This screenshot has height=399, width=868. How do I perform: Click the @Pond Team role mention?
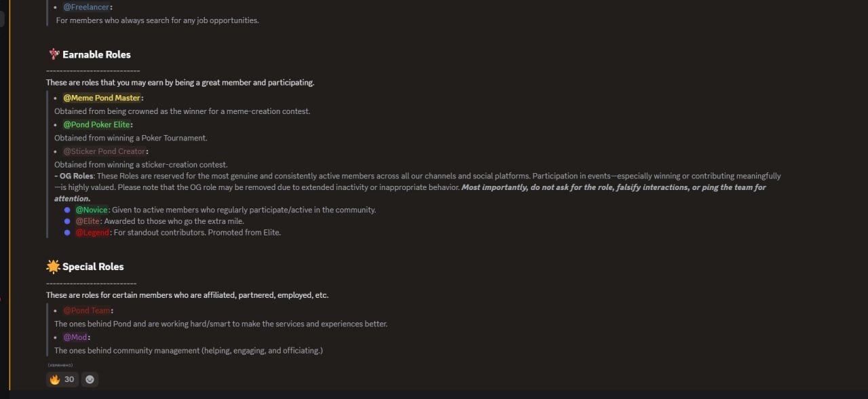click(86, 310)
